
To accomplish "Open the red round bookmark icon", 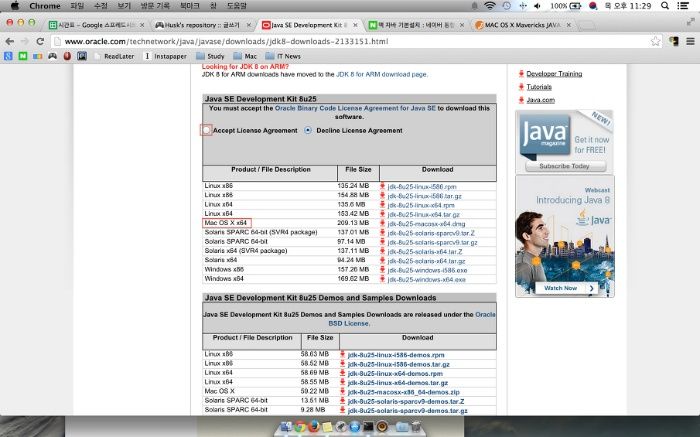I will [67, 56].
